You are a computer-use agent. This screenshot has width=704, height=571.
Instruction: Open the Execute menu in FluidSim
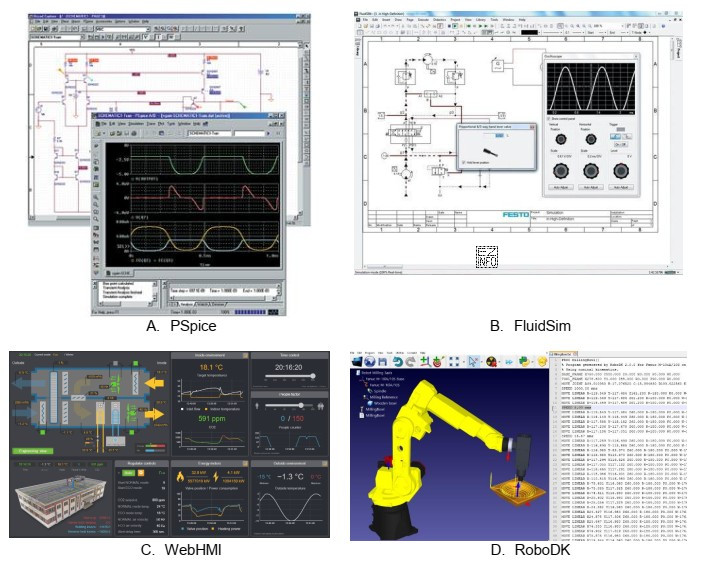(x=423, y=20)
